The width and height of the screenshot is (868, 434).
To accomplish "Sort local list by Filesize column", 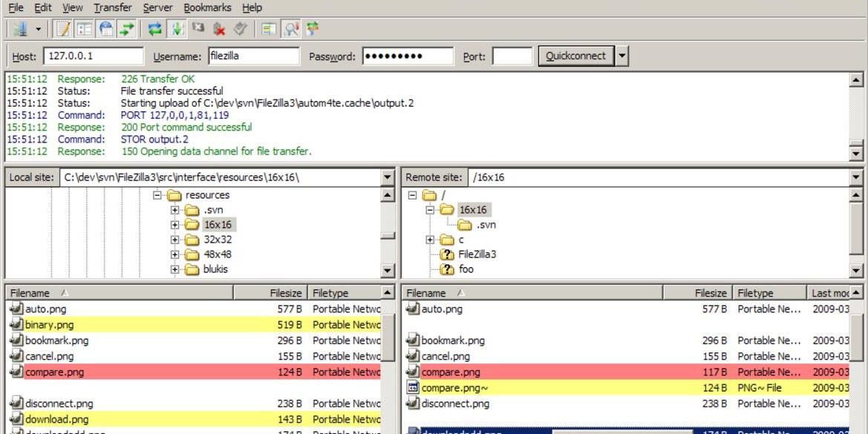I will pos(270,293).
